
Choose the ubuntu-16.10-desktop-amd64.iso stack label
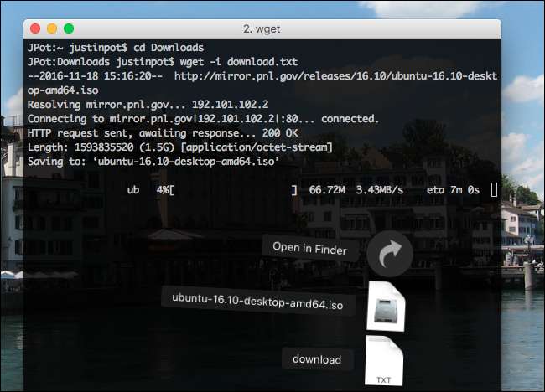click(x=258, y=299)
